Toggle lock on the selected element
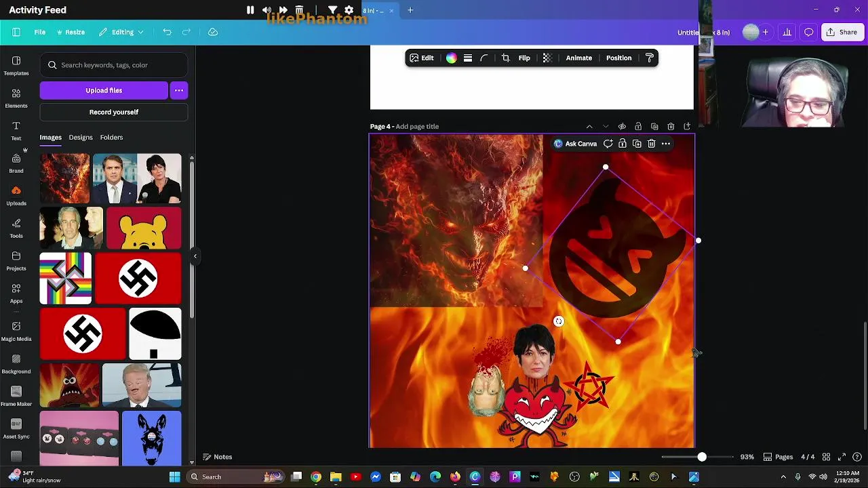868x488 pixels. click(x=623, y=144)
